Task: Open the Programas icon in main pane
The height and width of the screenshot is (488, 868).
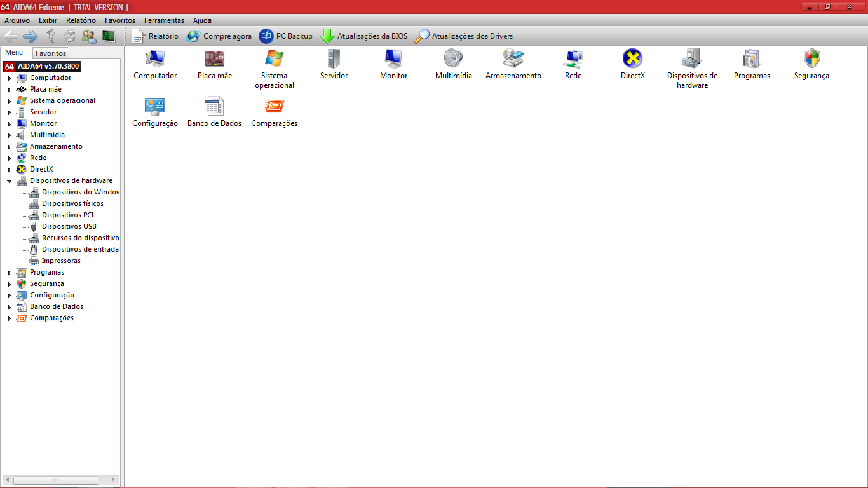Action: click(x=752, y=64)
